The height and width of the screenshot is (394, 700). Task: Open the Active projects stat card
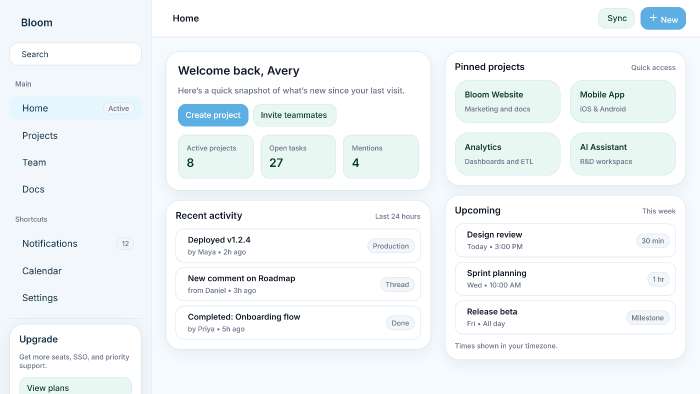coord(216,157)
